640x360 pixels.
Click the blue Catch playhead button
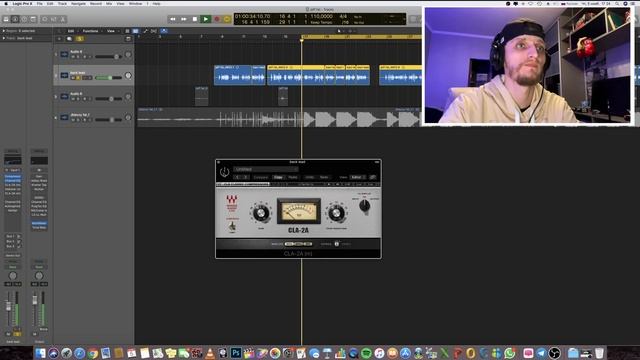pyautogui.click(x=164, y=31)
